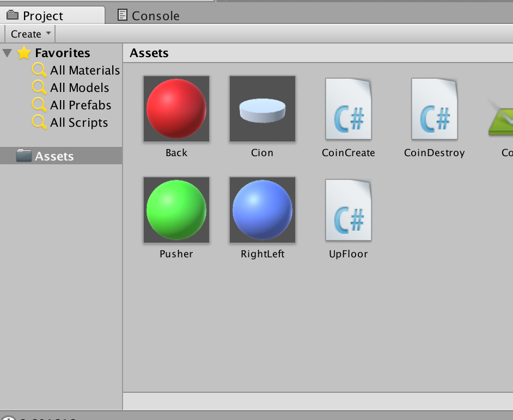Select the UpFloor C# script icon
Screen dimensions: 513x420
pyautogui.click(x=349, y=210)
